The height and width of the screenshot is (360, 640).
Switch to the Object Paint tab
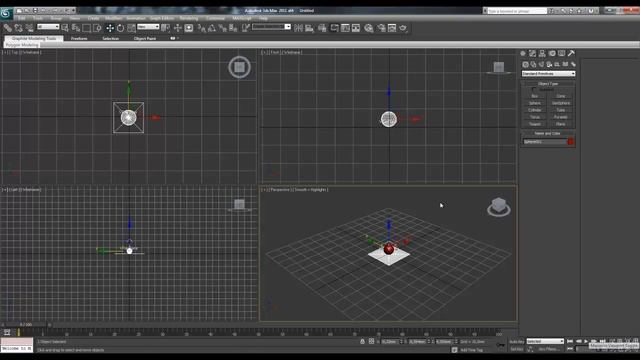click(x=145, y=38)
